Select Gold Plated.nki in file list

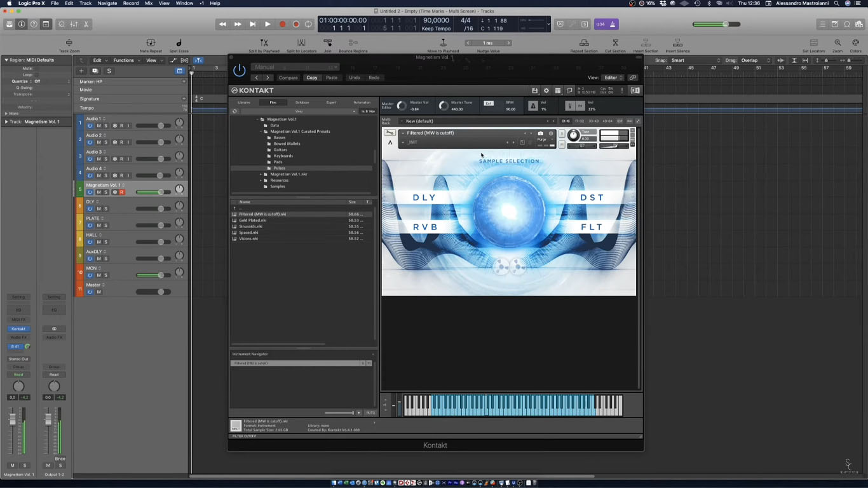253,220
